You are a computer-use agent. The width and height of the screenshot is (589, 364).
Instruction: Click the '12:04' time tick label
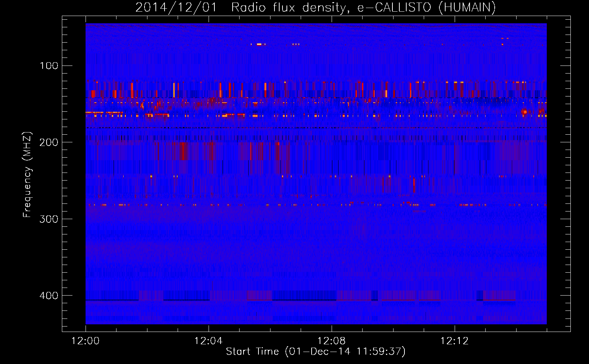click(209, 341)
